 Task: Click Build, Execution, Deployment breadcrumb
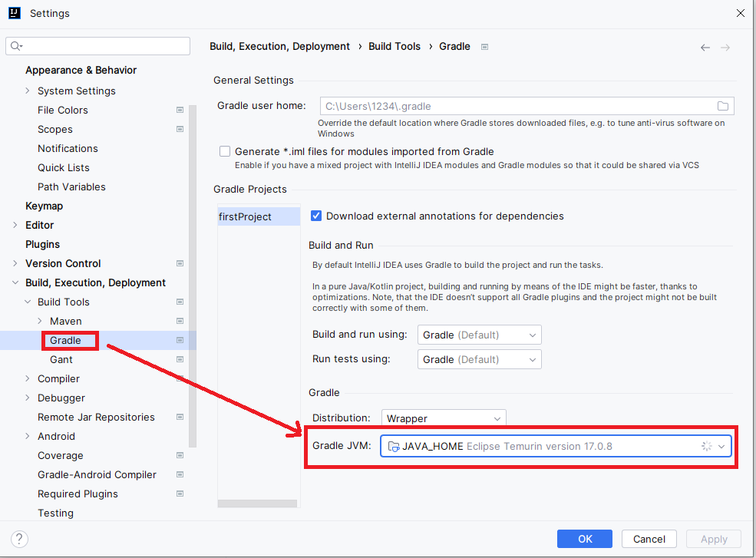point(279,46)
